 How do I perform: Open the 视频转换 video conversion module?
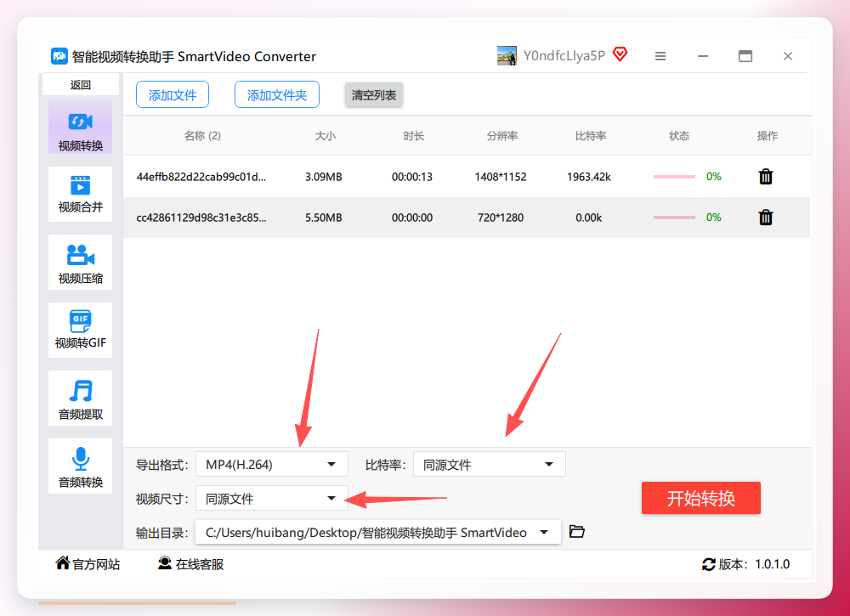tap(80, 127)
